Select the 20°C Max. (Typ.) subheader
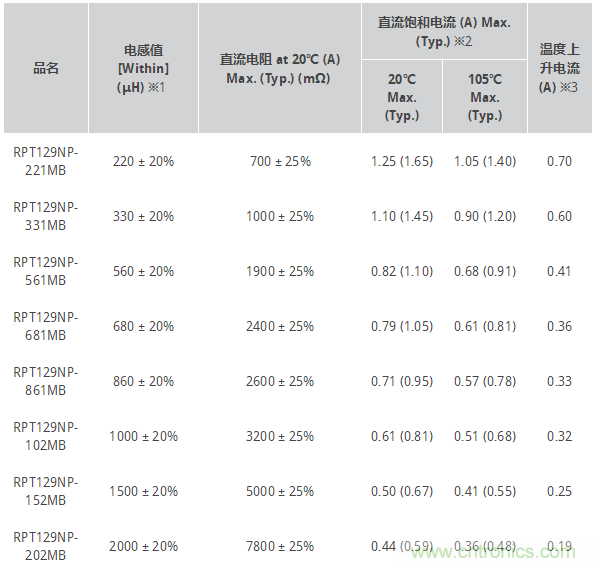Viewport: 595px width, 567px height. 402,97
